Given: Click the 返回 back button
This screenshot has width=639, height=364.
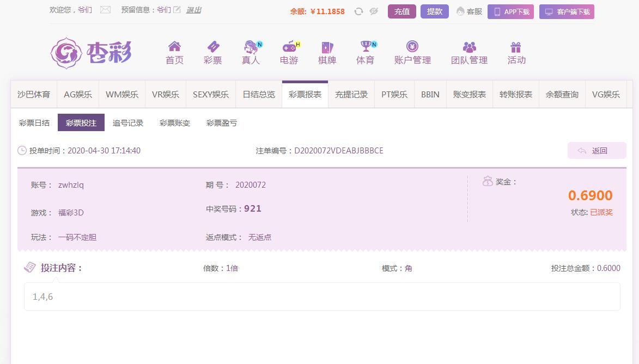Looking at the screenshot, I should (x=597, y=151).
